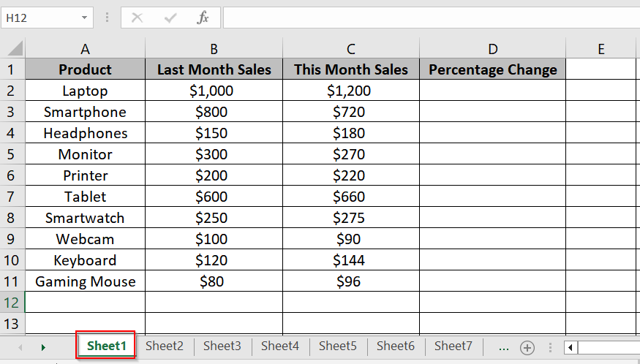Click the Insert Function fx icon
The image size is (640, 364).
tap(203, 18)
